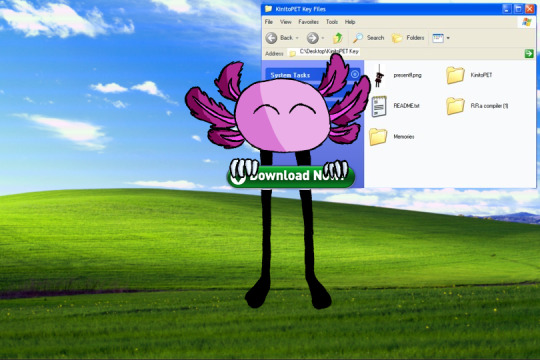
Task: Go up one folder level icon
Action: coord(338,38)
